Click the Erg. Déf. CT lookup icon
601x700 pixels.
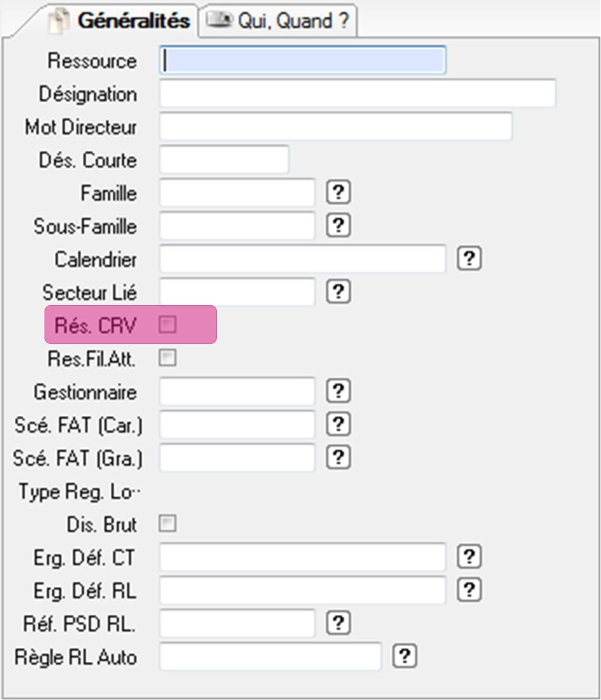(x=469, y=557)
